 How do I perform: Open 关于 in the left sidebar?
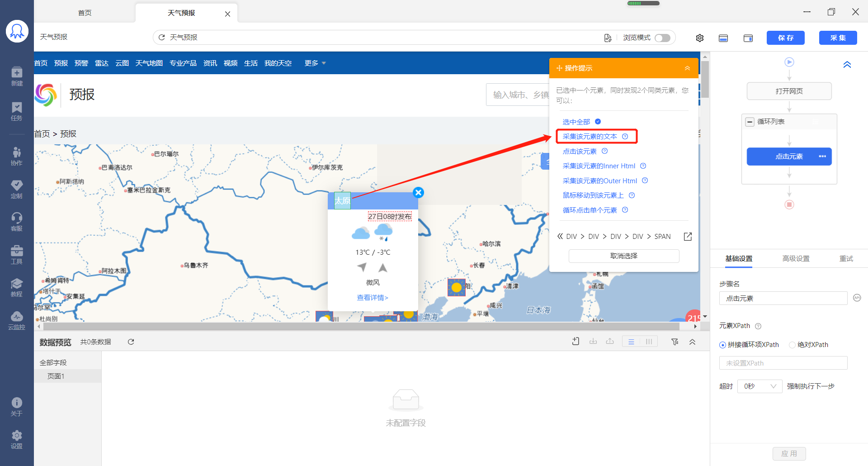pos(17,407)
